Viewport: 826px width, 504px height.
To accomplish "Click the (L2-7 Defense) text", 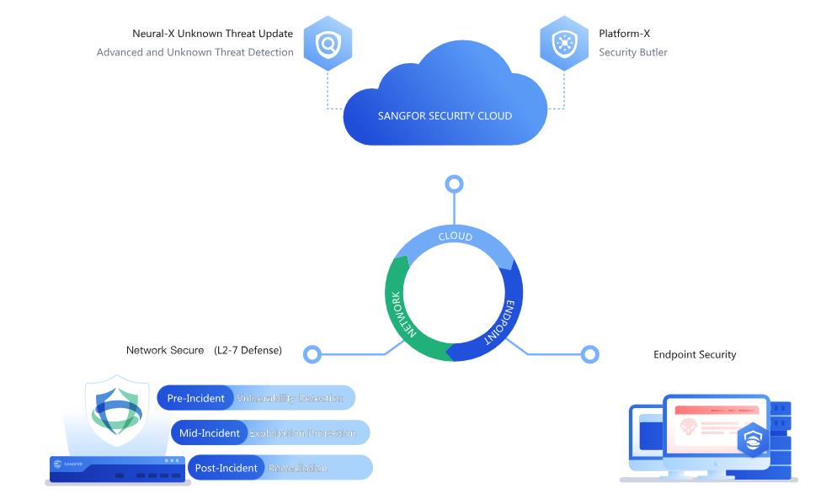I will tap(248, 350).
